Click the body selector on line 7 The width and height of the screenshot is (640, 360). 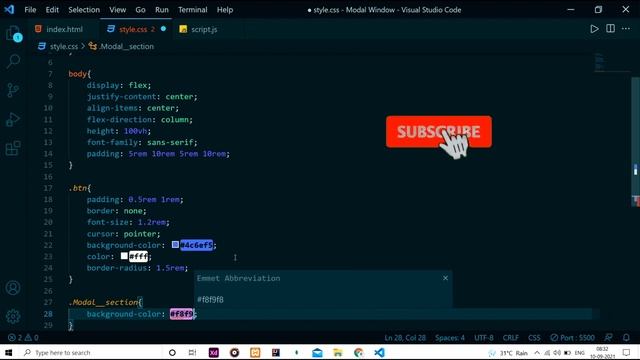pos(78,74)
